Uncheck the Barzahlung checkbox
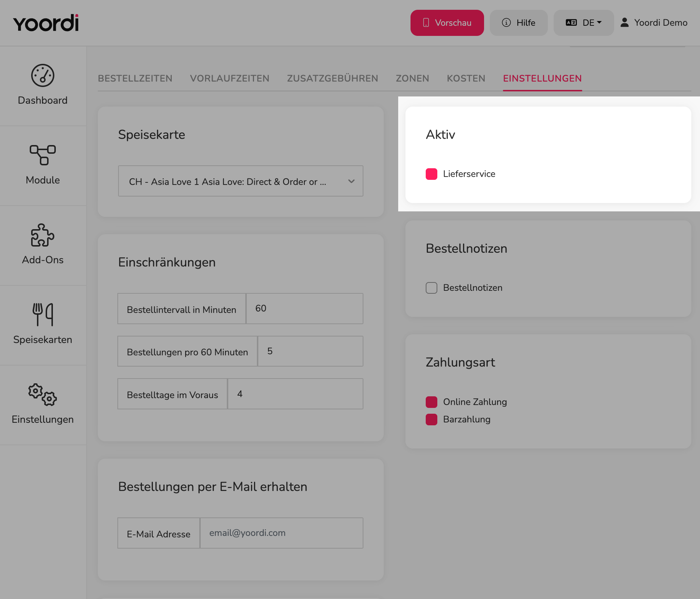700x599 pixels. [432, 420]
